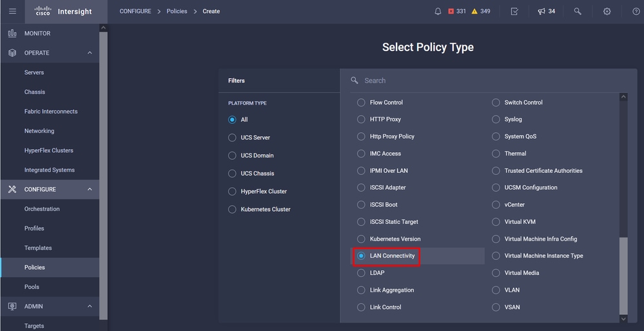Go to CONFIGURE breadcrumb link
The width and height of the screenshot is (644, 331).
tap(135, 11)
